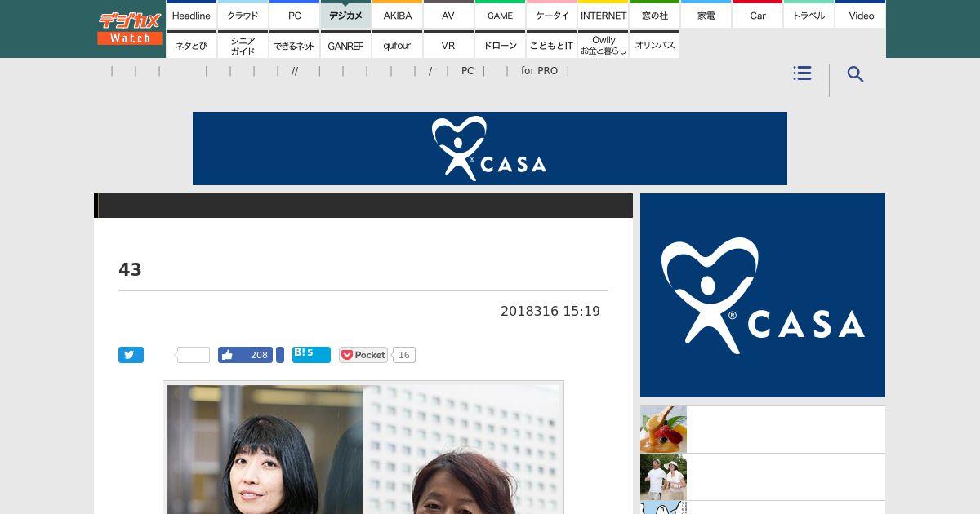Open the fruit dessert sidebar thumbnail
980x514 pixels.
[663, 429]
